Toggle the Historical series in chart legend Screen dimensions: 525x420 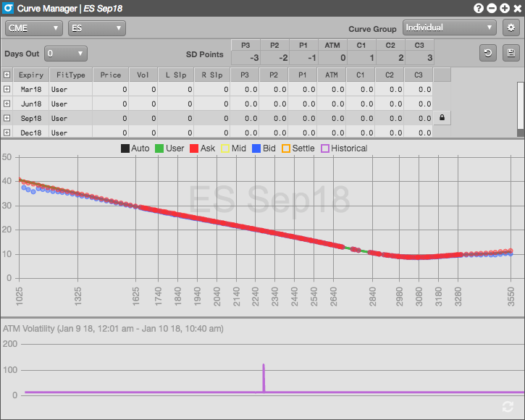[343, 148]
